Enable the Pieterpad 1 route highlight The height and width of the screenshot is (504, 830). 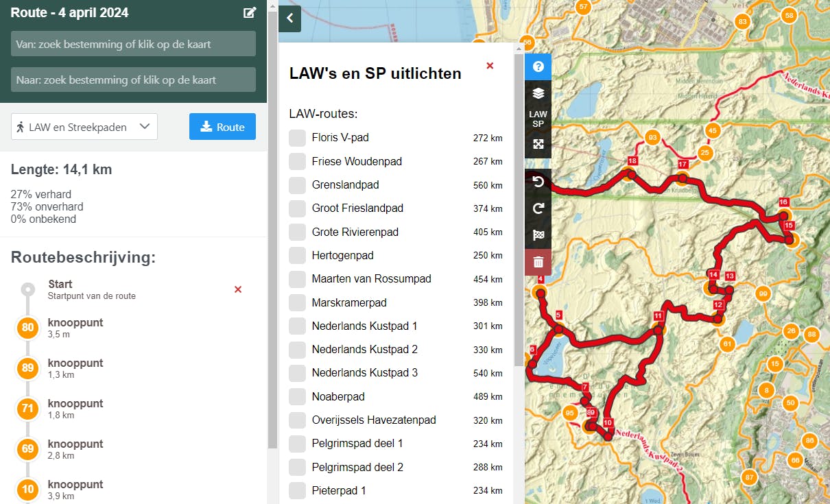(297, 490)
